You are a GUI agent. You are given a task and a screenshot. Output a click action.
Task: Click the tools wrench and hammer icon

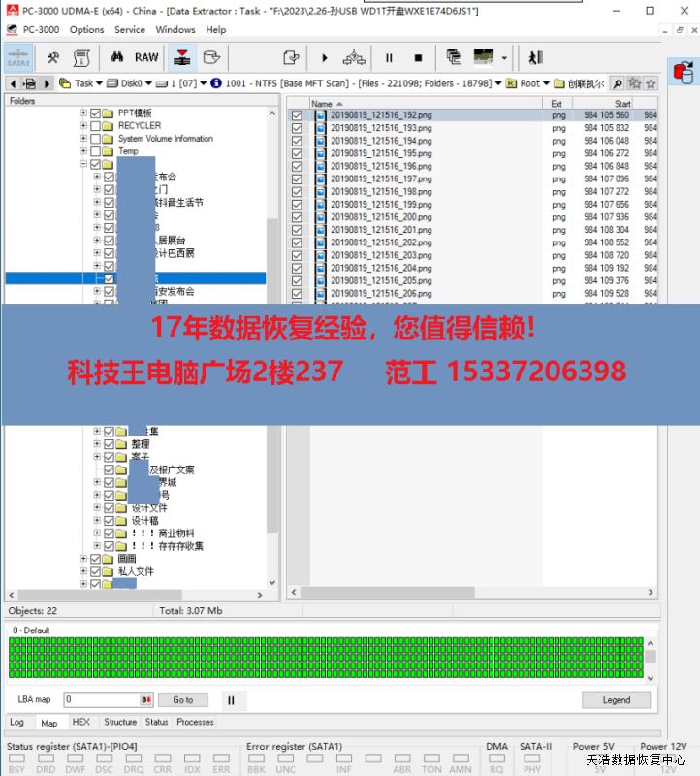coord(53,57)
